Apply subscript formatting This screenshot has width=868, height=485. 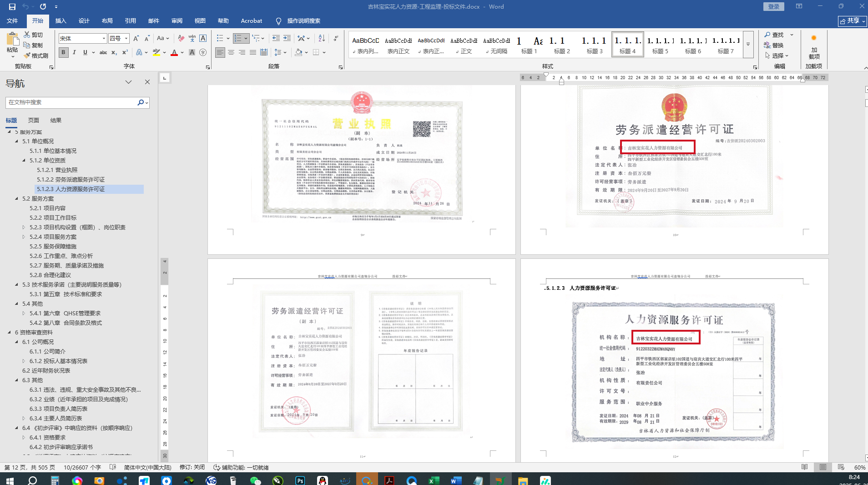pyautogui.click(x=114, y=53)
